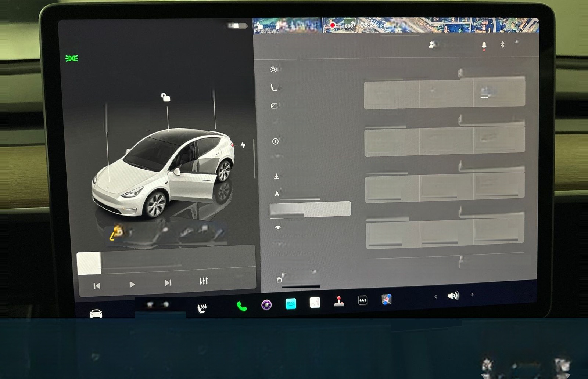Open the Wi-Fi menu item

coord(278,228)
